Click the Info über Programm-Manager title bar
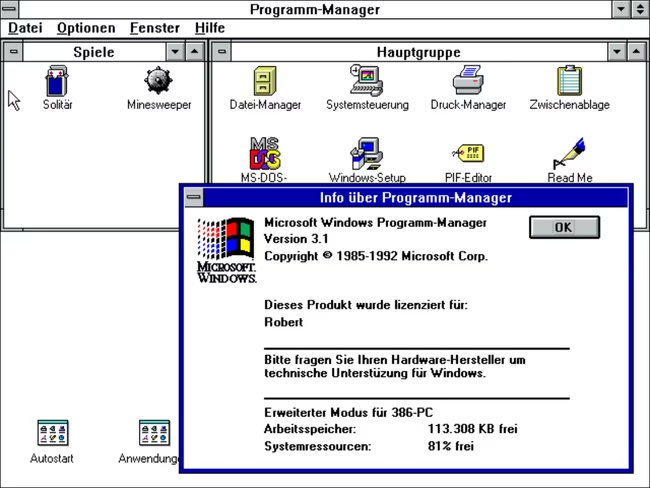The height and width of the screenshot is (488, 650). 415,197
